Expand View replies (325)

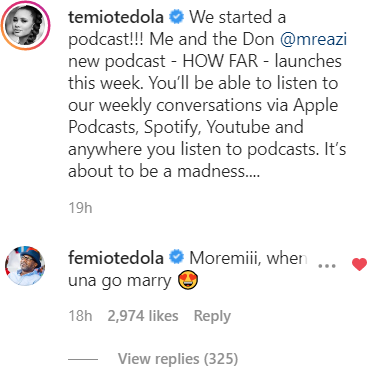coord(178,359)
